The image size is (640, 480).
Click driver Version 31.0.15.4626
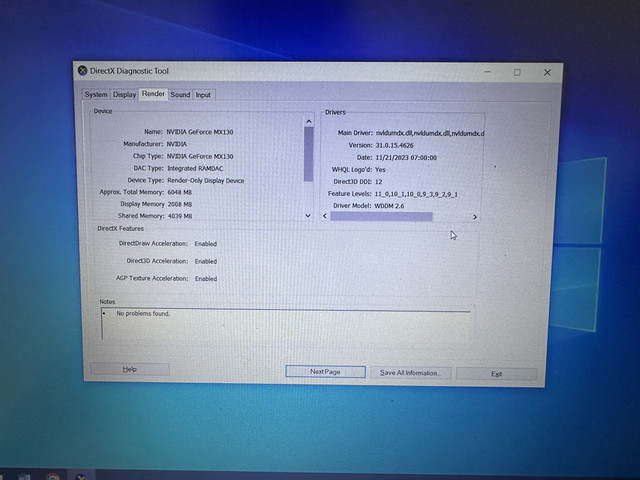point(394,145)
